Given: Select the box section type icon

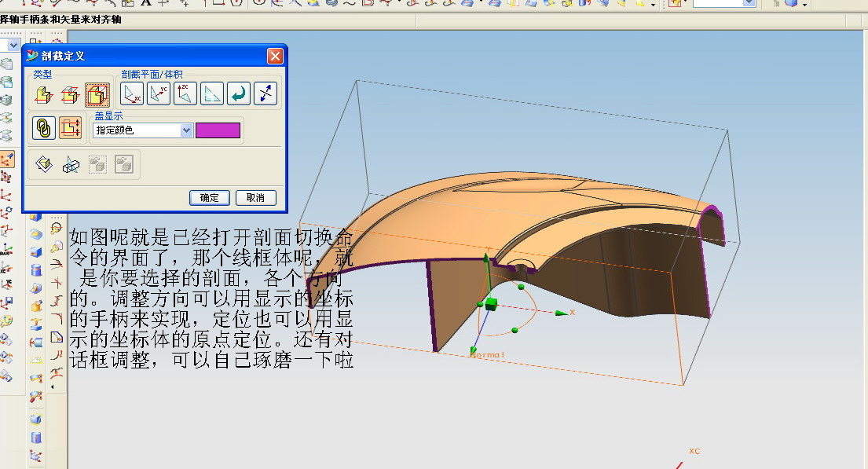Looking at the screenshot, I should (x=97, y=95).
